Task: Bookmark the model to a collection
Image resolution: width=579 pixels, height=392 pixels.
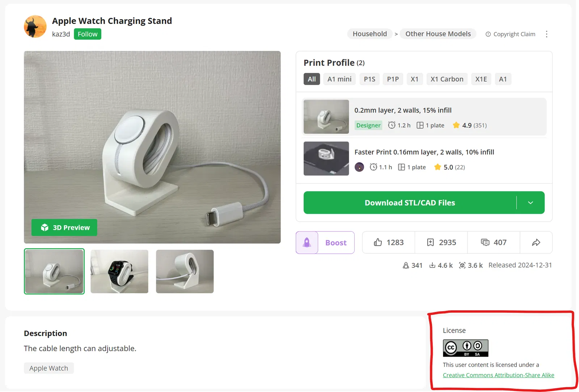Action: point(430,243)
